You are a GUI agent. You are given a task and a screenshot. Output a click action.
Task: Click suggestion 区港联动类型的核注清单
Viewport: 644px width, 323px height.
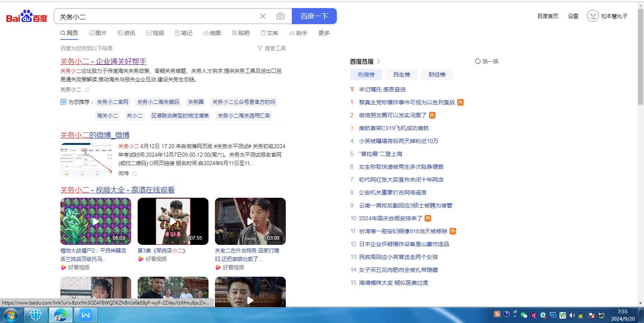180,116
